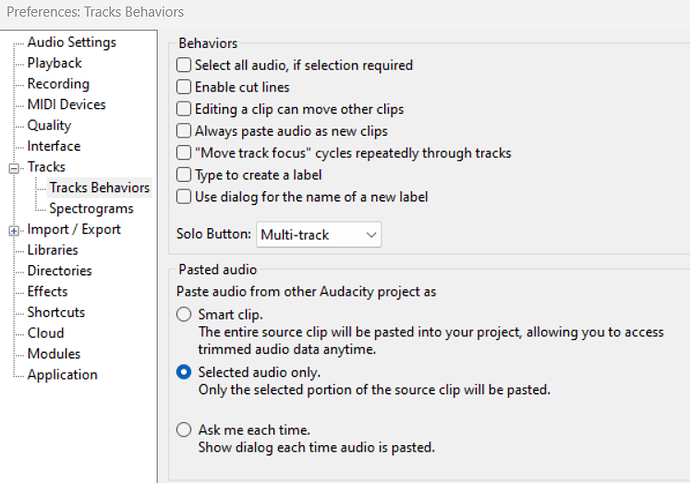
Task: Open Shortcuts preferences
Action: pyautogui.click(x=56, y=312)
